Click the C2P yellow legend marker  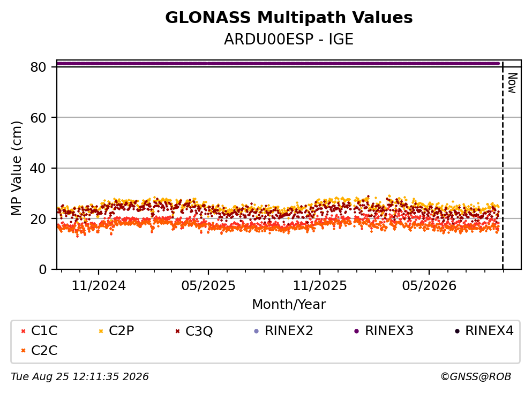[101, 331]
